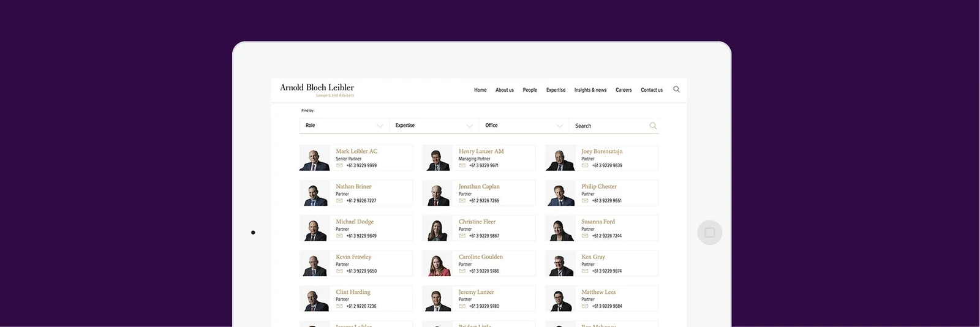
Task: Click Henry Lanzer's phone number +61 3 9229 9671
Action: pyautogui.click(x=484, y=165)
